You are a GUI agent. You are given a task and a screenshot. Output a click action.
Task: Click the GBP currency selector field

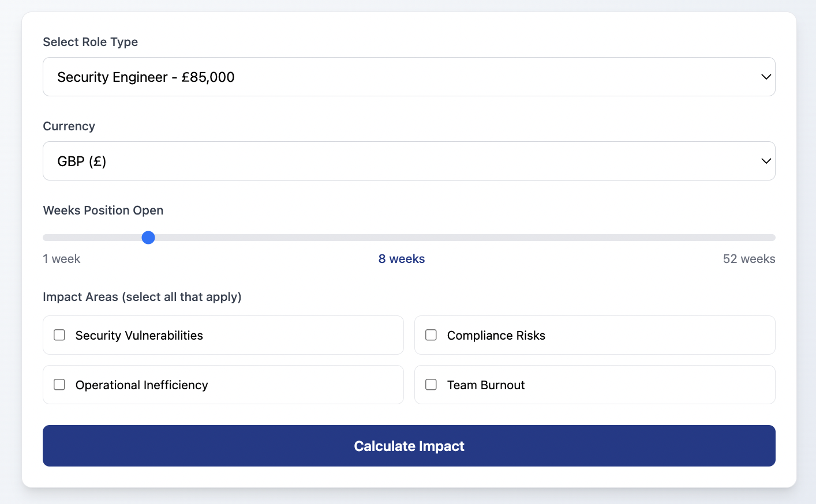tap(409, 160)
